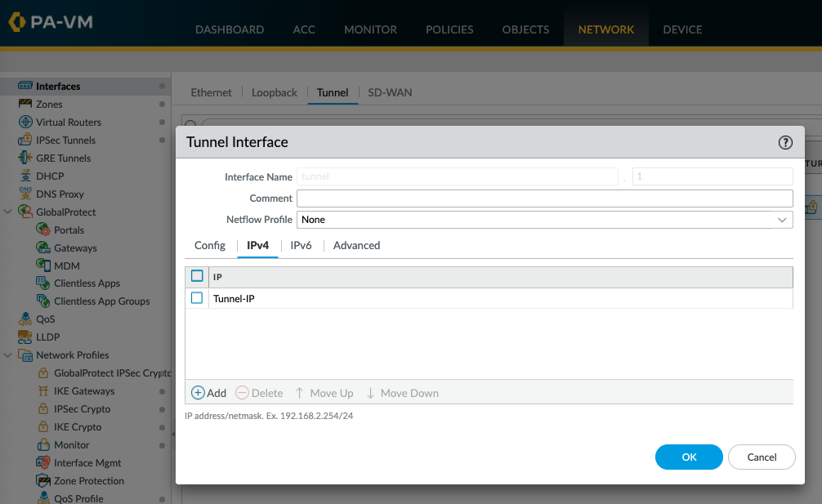Click the IKE Crypto lock icon

pos(43,427)
